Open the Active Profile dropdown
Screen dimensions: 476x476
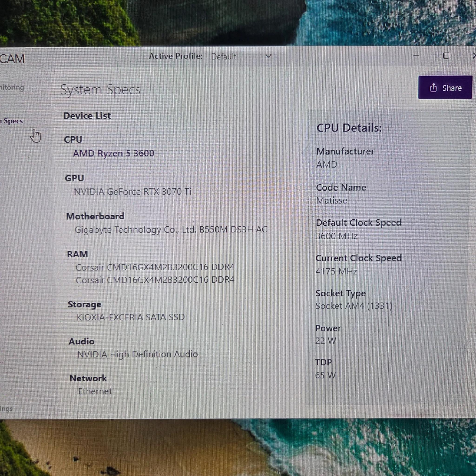coord(268,56)
